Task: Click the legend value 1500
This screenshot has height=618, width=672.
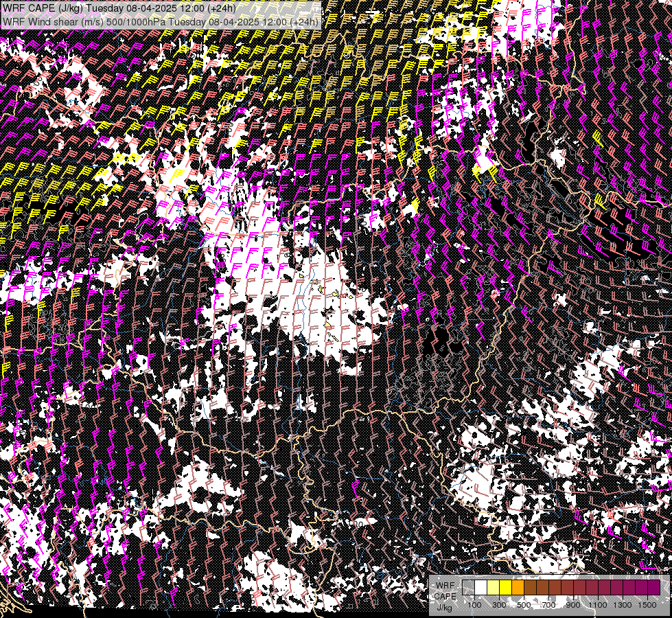Action: pyautogui.click(x=647, y=605)
